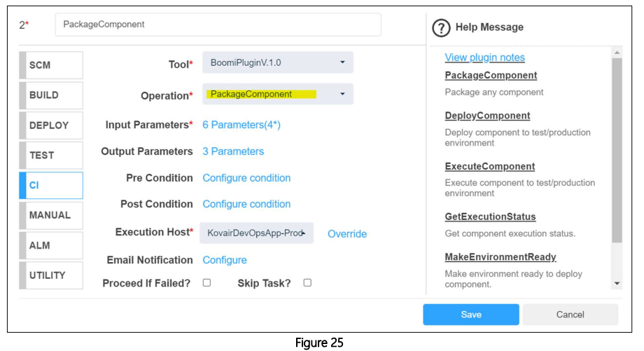Image resolution: width=644 pixels, height=351 pixels.
Task: Expand the Operation dropdown showing PackageComponent
Action: pos(278,94)
